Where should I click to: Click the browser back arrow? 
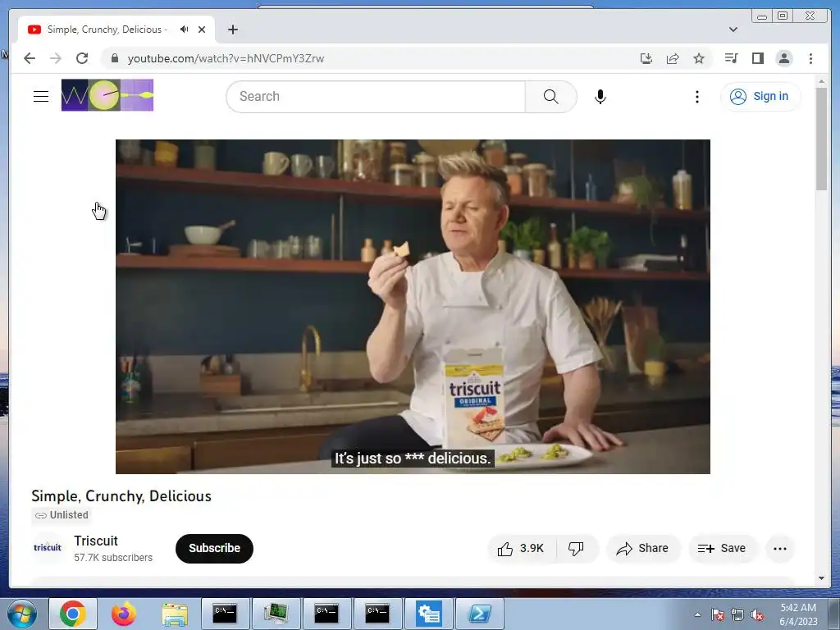(x=30, y=58)
